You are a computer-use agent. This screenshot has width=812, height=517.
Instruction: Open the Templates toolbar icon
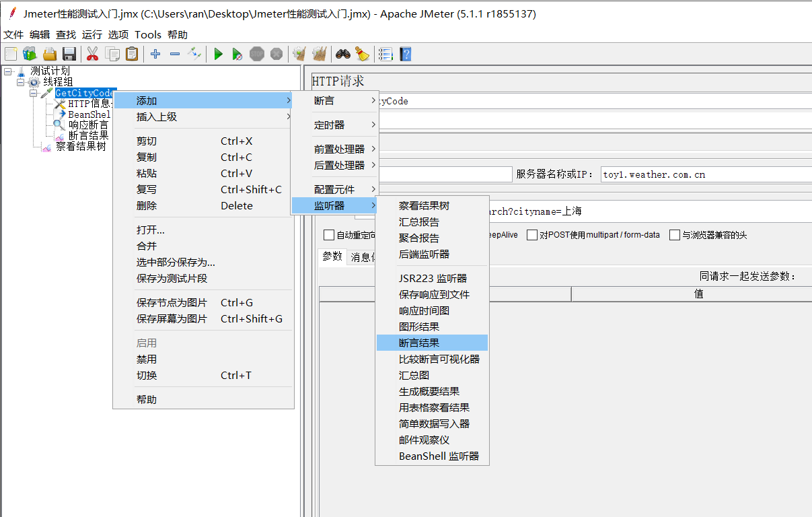[x=30, y=54]
